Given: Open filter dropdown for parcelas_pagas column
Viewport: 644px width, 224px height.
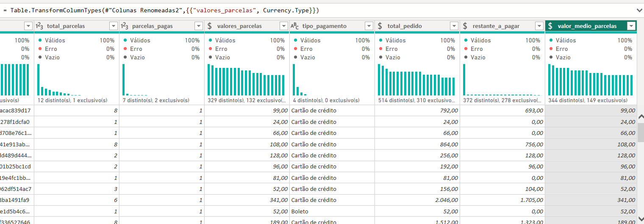Looking at the screenshot, I should (199, 26).
